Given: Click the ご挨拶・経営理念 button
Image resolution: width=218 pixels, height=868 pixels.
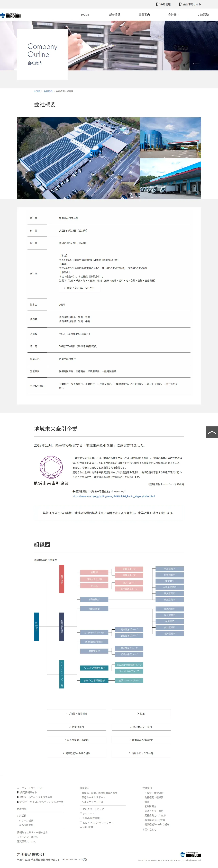Looking at the screenshot, I should pos(77,714).
